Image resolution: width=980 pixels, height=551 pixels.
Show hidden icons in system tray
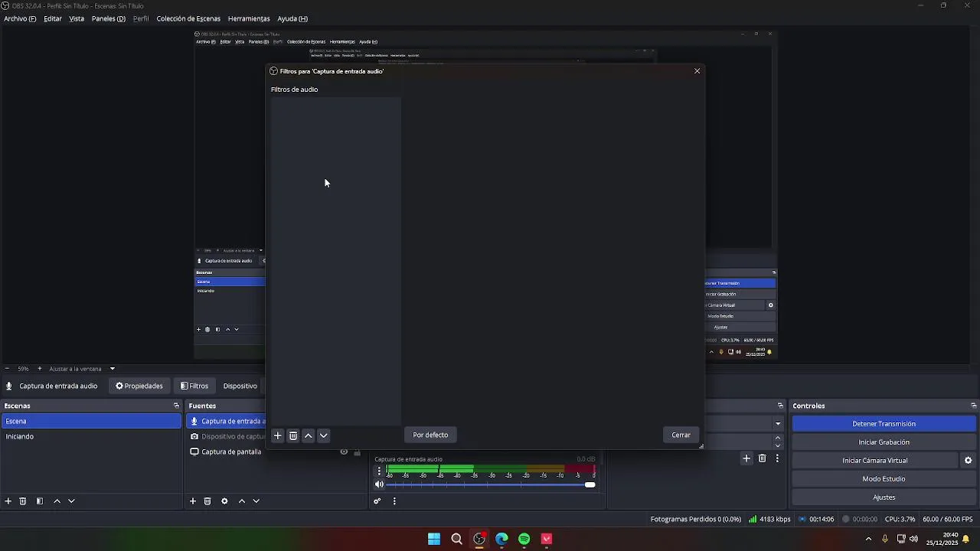(x=868, y=539)
